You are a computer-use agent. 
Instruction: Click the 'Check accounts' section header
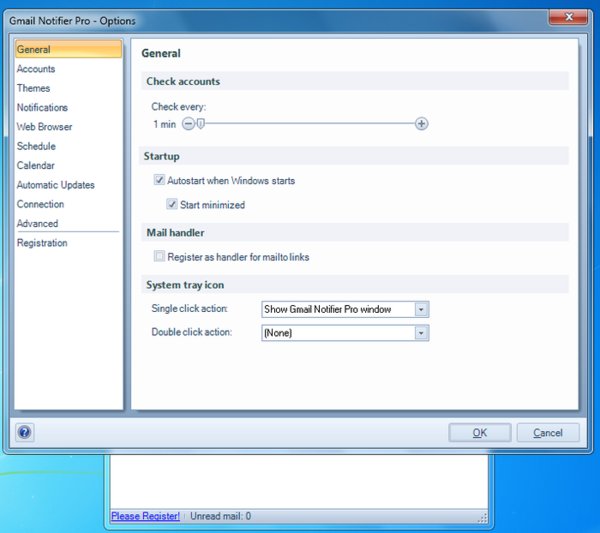(355, 81)
